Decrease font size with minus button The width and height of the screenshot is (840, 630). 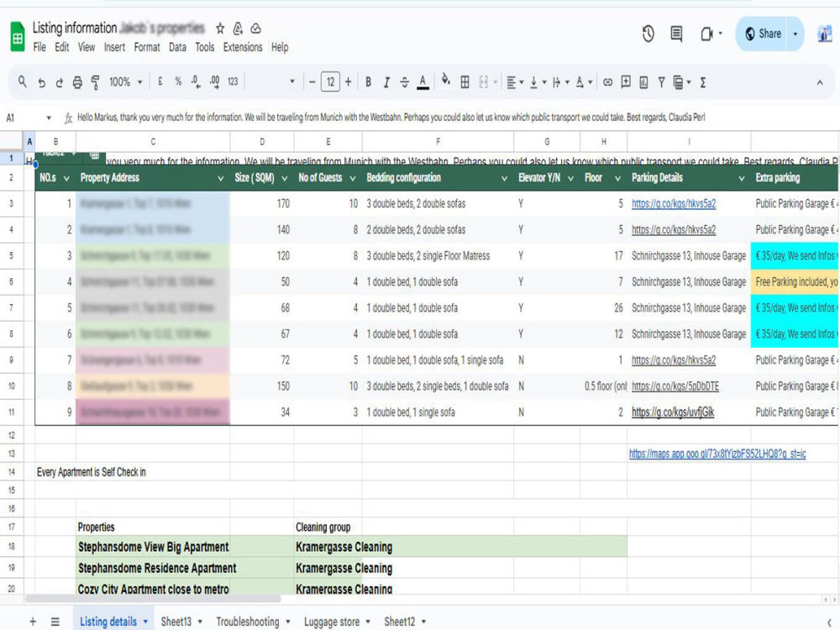(312, 82)
